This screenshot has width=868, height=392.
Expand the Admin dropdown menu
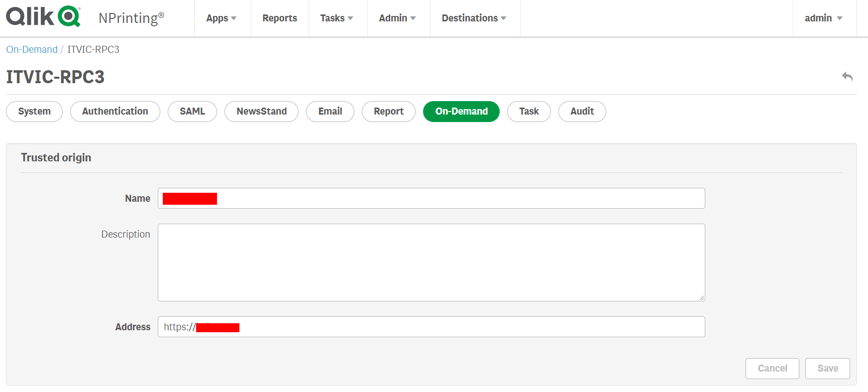tap(397, 18)
